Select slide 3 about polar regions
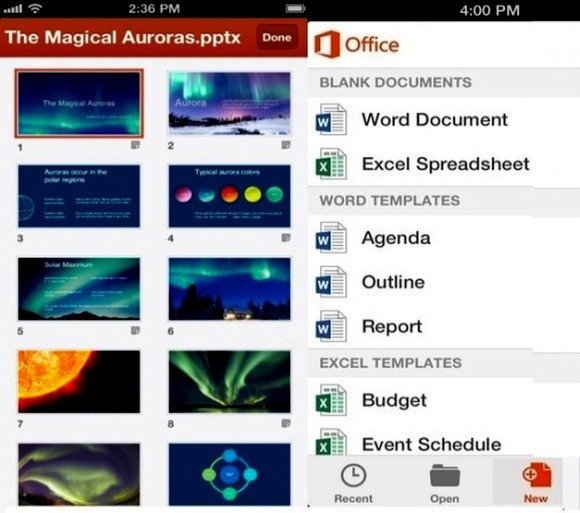Image resolution: width=580 pixels, height=513 pixels. pyautogui.click(x=79, y=196)
